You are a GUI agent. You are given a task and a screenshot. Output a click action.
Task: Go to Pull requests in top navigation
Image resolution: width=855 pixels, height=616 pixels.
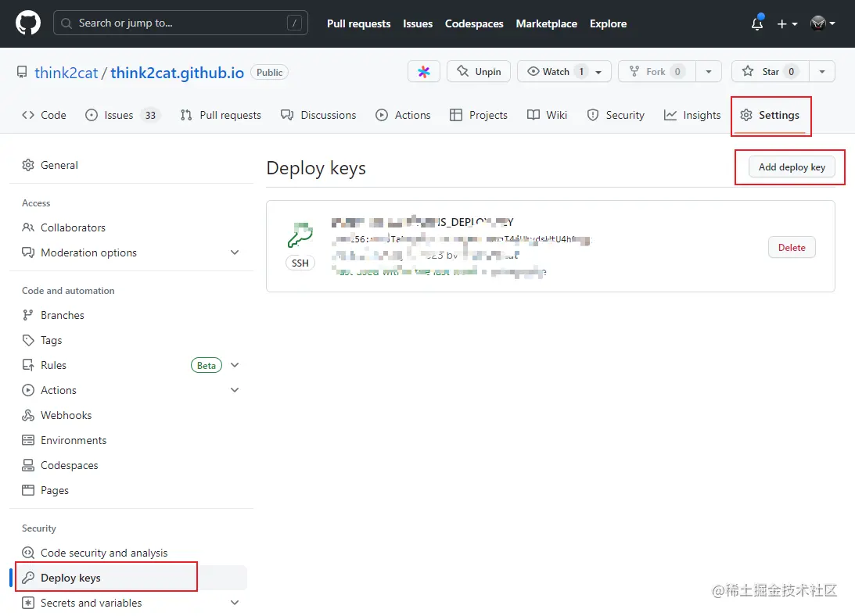click(359, 23)
